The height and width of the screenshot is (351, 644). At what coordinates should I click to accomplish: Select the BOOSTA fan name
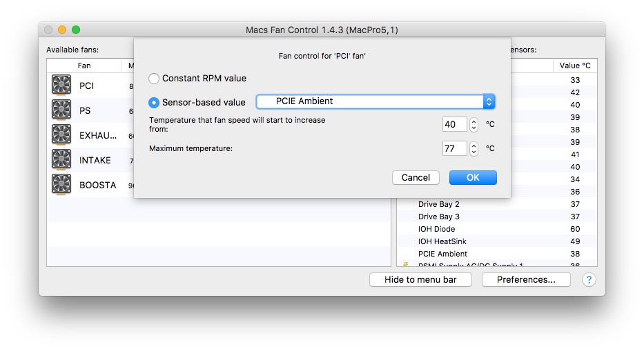click(98, 185)
